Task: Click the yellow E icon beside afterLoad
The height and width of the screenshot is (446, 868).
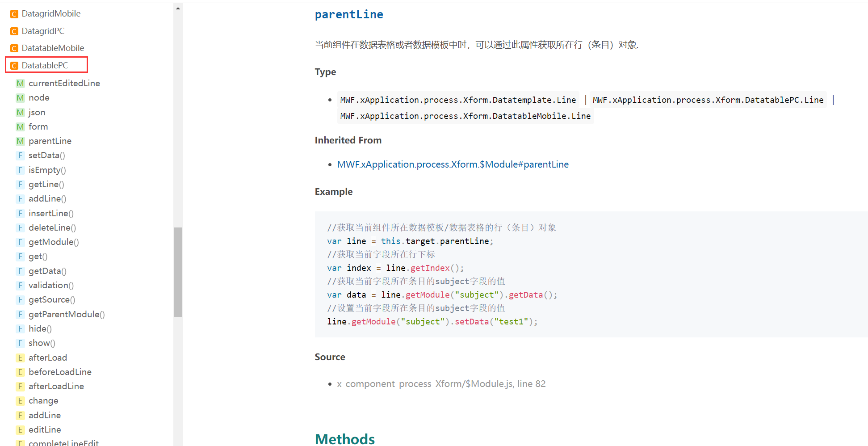Action: tap(20, 358)
